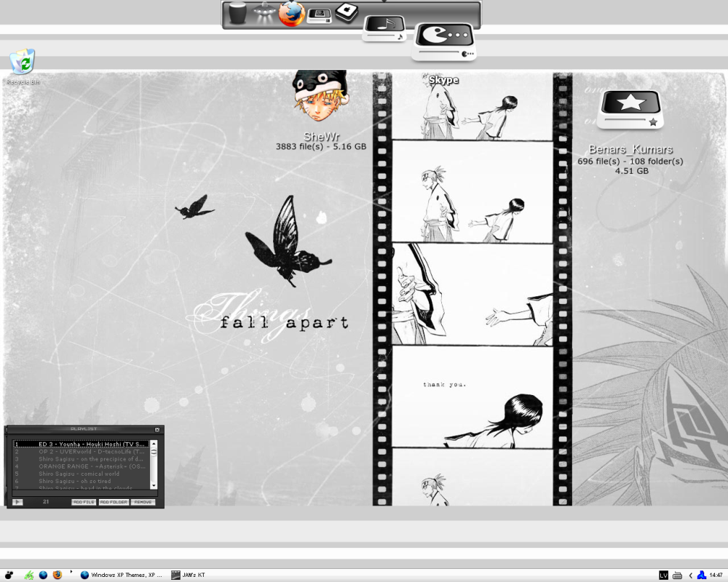Click the Skype desktop label

coord(443,80)
